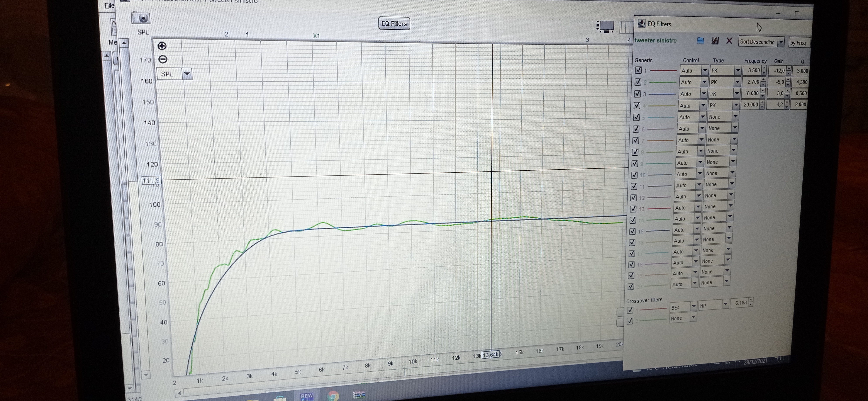868x401 pixels.
Task: Click filter 1 frequency stepper arrows
Action: (764, 70)
